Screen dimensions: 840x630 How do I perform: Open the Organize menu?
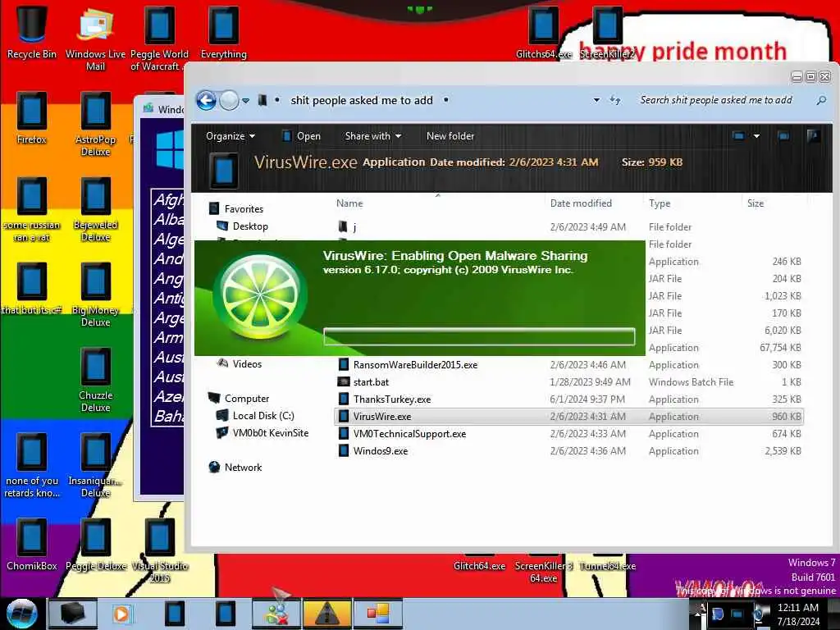coord(231,136)
